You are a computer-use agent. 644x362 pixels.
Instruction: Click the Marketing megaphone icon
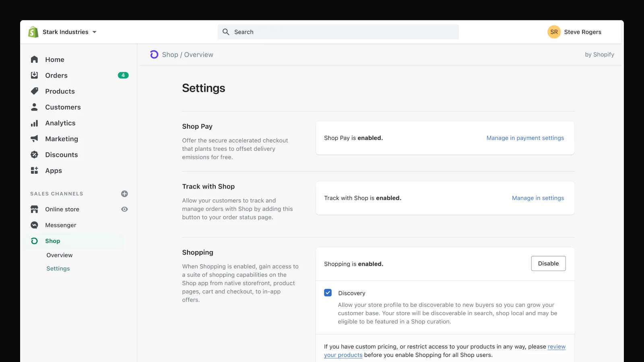[34, 139]
